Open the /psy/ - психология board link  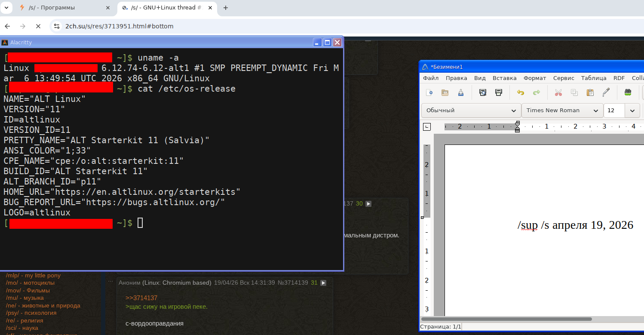click(32, 313)
